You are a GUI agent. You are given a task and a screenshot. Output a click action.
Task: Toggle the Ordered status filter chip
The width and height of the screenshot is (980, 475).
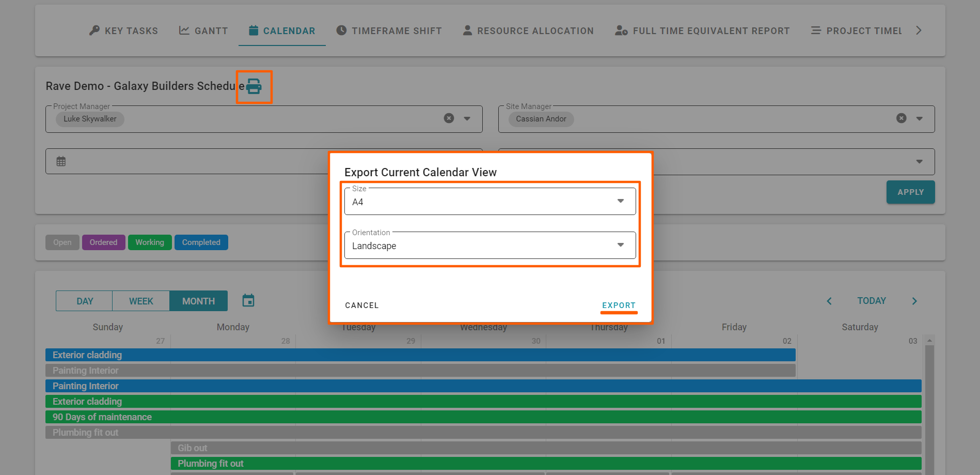(103, 242)
